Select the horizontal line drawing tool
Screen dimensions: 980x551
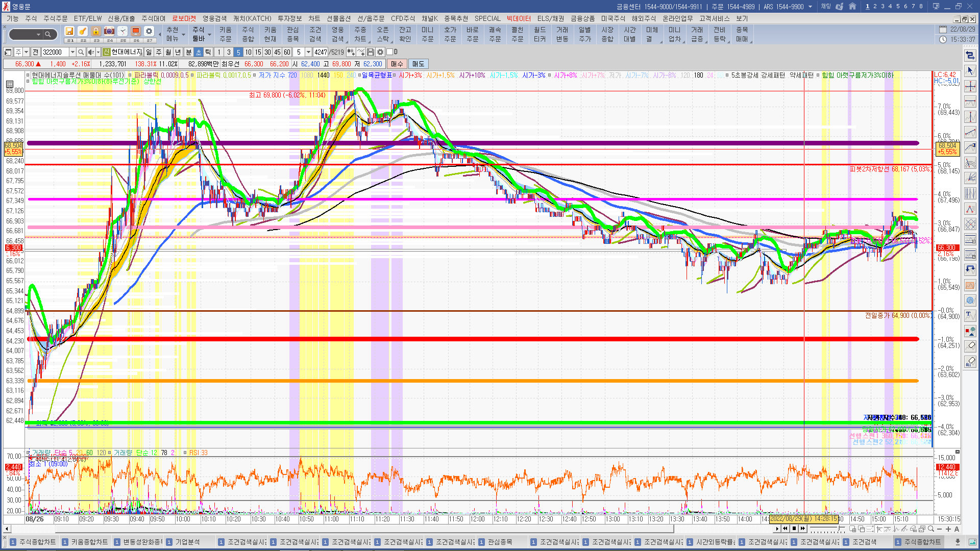pos(970,101)
